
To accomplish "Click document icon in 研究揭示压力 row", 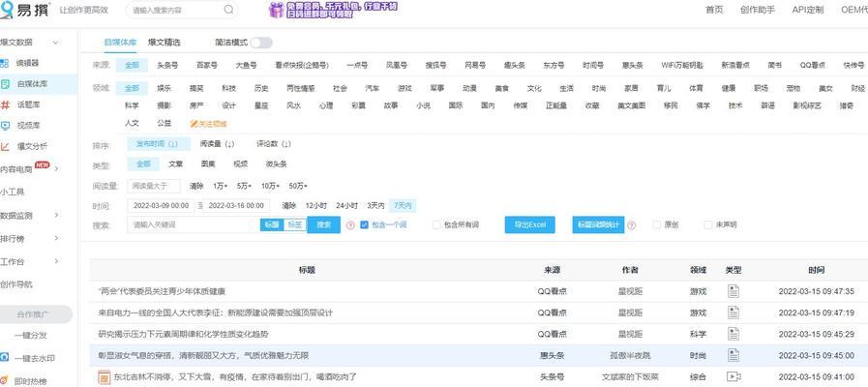I will [x=733, y=334].
